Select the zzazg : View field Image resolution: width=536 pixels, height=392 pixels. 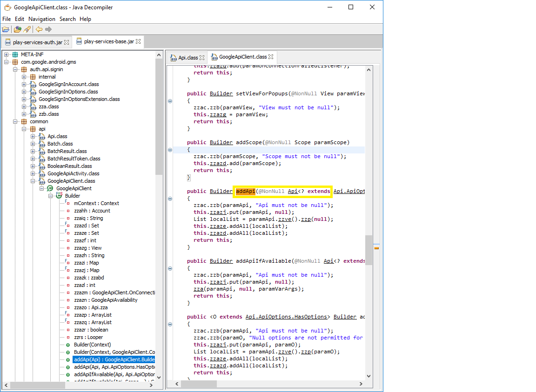88,248
